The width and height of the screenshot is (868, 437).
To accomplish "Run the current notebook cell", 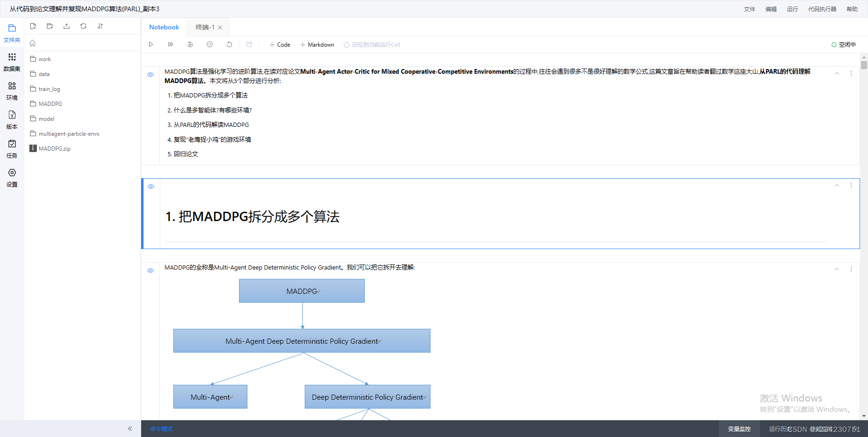I will tap(151, 44).
